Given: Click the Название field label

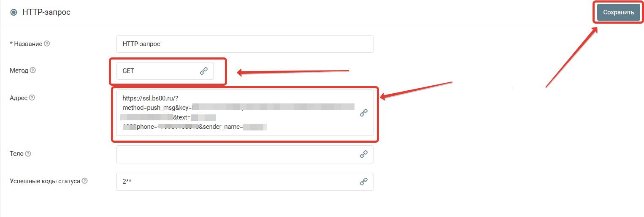Looking at the screenshot, I should pos(26,43).
